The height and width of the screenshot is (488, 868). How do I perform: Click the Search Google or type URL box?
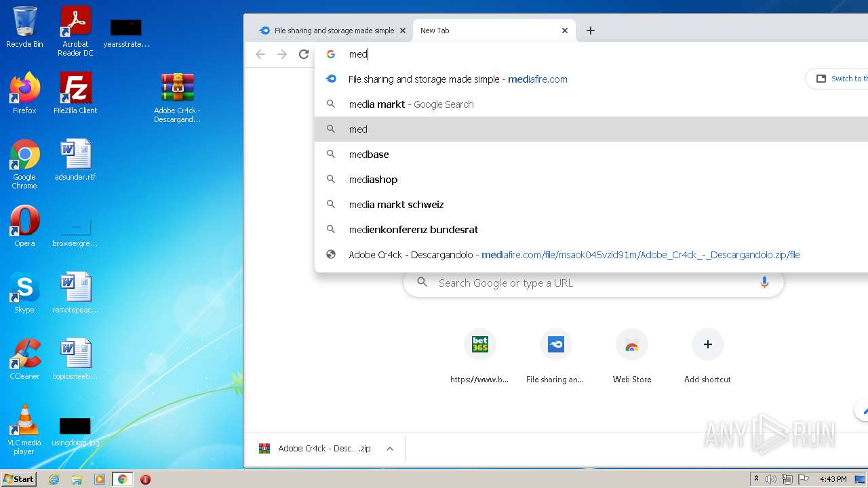[593, 283]
